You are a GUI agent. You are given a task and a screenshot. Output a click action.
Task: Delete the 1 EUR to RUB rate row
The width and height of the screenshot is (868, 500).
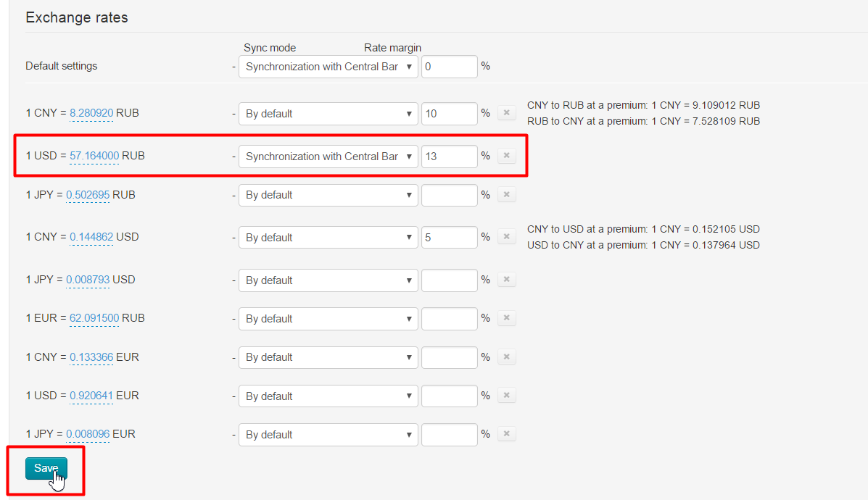507,318
